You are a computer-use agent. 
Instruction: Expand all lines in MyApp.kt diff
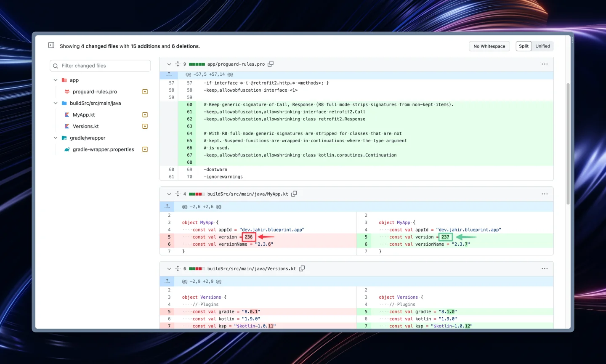[x=178, y=194]
